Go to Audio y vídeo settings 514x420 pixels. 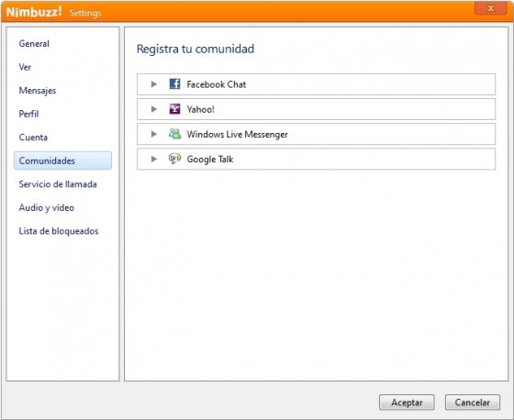[x=46, y=207]
